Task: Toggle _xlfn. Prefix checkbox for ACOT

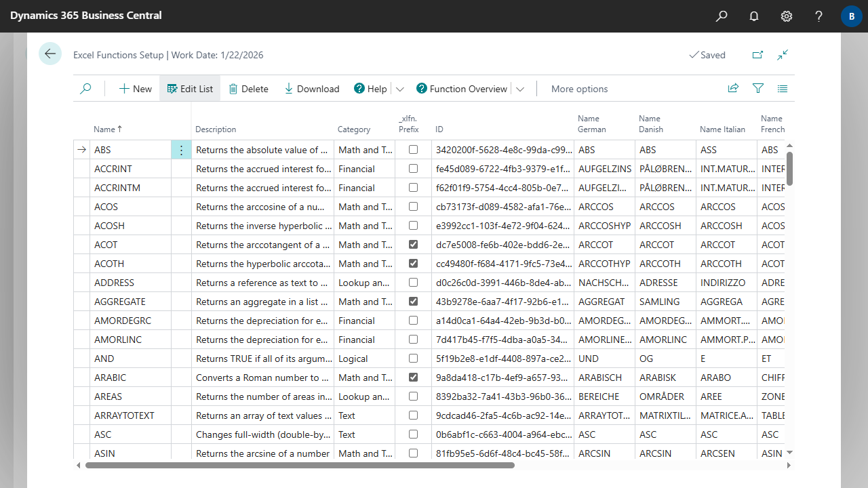Action: pyautogui.click(x=413, y=245)
